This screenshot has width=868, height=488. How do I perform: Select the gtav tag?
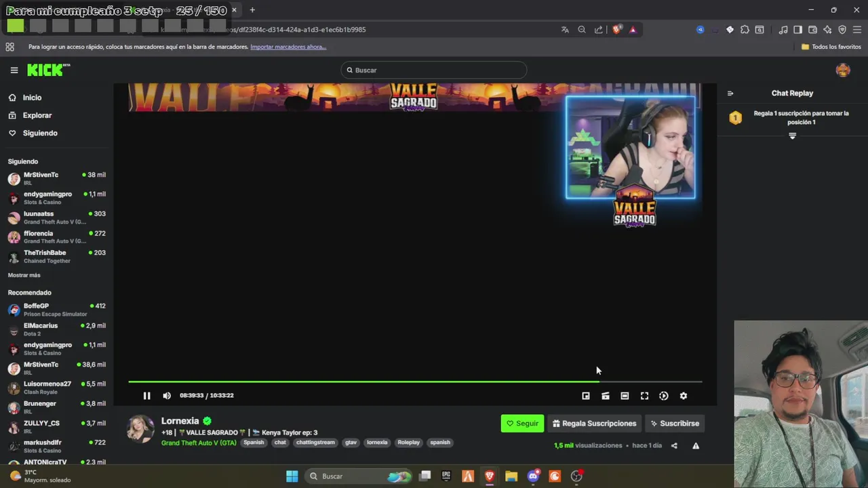(x=351, y=443)
